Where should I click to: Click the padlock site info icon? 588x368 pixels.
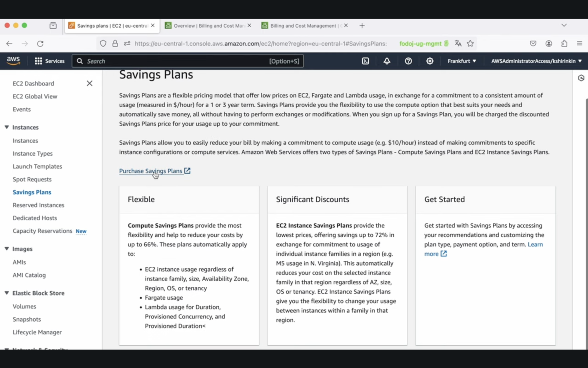pyautogui.click(x=115, y=44)
